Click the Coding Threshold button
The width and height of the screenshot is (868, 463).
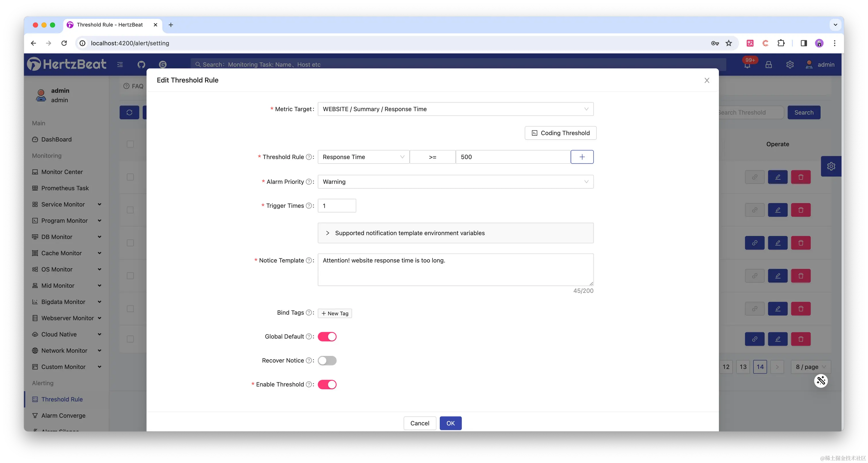click(560, 133)
